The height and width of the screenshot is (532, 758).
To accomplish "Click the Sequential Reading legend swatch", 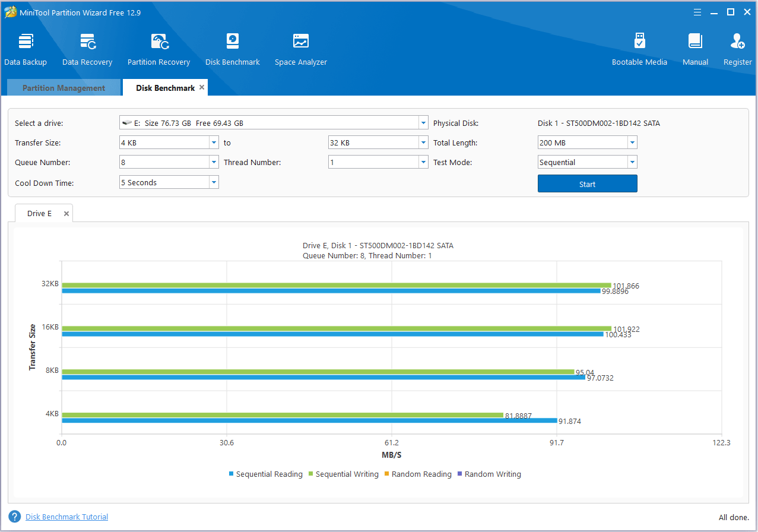I will click(231, 474).
